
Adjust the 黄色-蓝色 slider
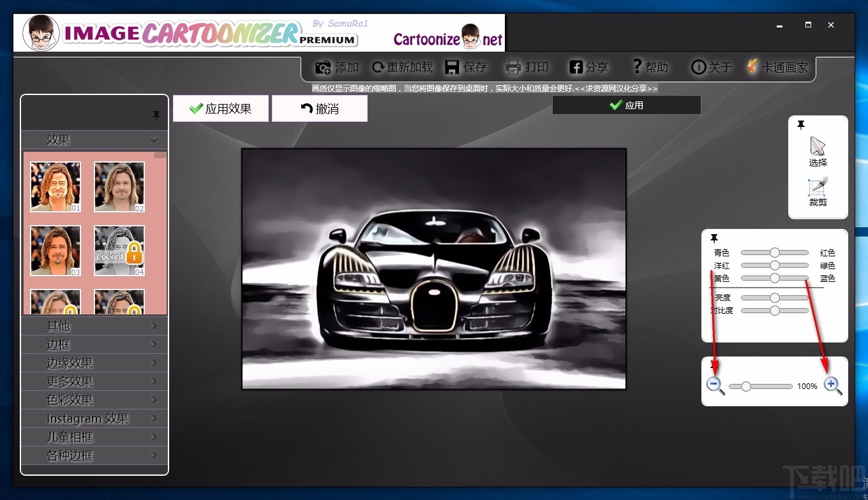[x=775, y=278]
